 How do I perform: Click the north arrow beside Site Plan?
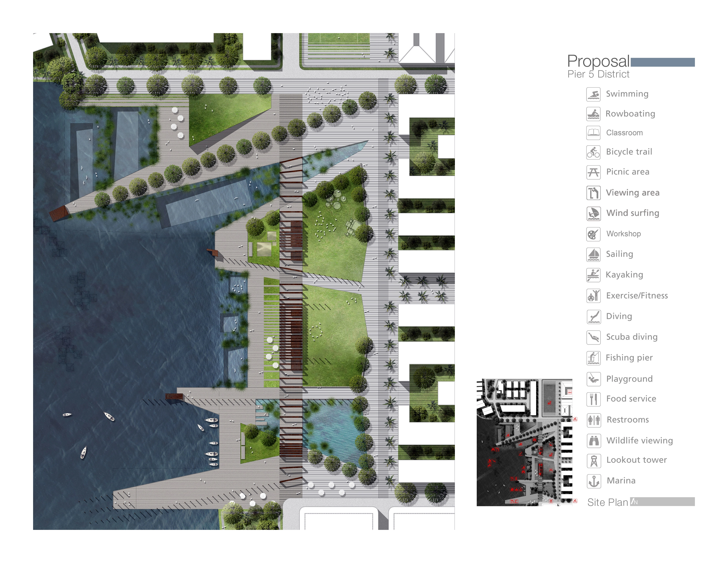click(x=634, y=502)
